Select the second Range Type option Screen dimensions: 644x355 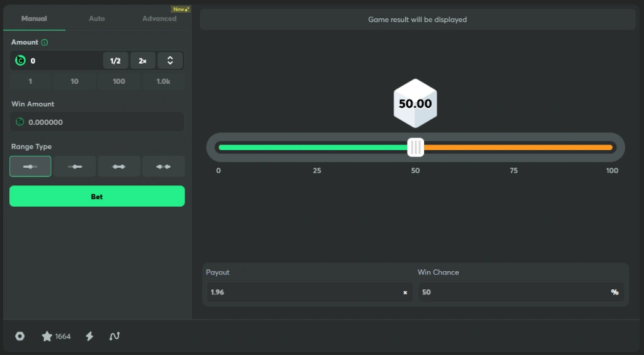75,166
